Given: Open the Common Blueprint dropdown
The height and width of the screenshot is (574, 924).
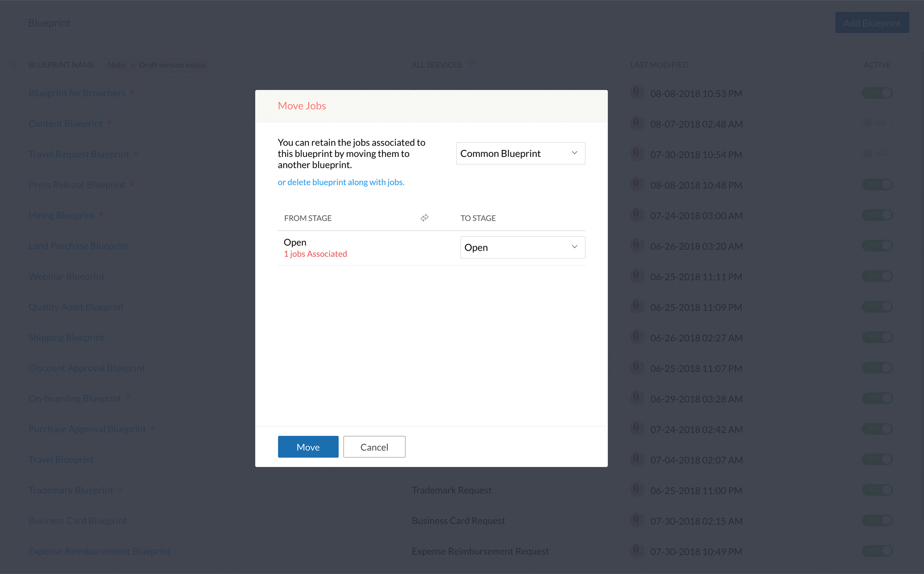Looking at the screenshot, I should (520, 153).
